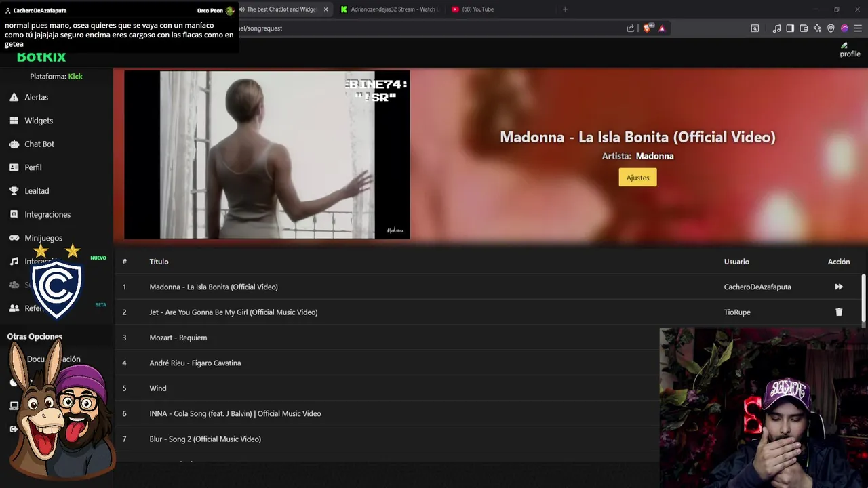Select the Blur - Song 2 row
Viewport: 868px width, 488px height.
(387, 439)
